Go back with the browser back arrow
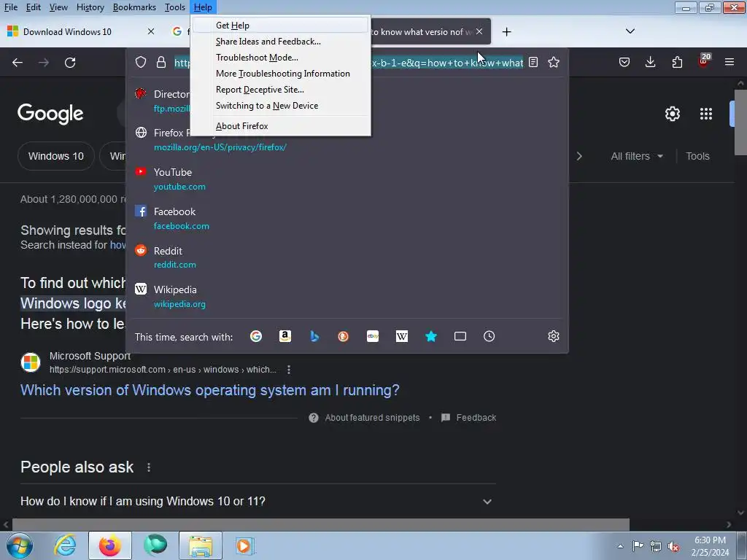This screenshot has height=560, width=747. pyautogui.click(x=18, y=63)
